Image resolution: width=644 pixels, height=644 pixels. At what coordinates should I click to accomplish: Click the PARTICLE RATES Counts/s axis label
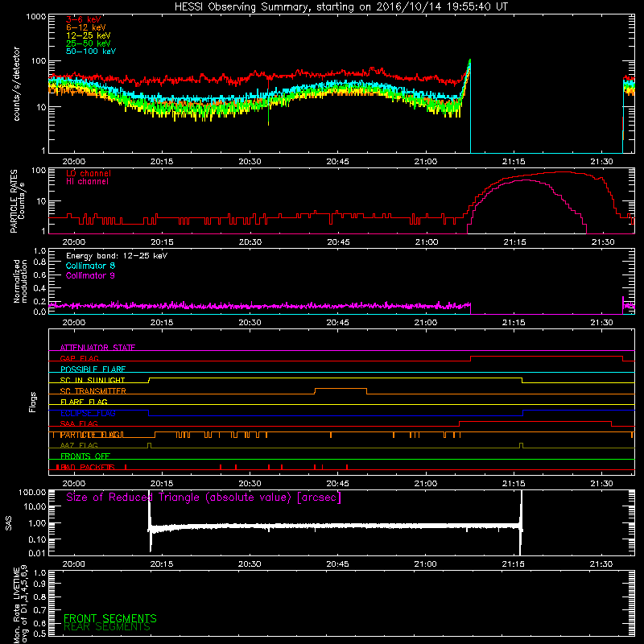click(17, 201)
